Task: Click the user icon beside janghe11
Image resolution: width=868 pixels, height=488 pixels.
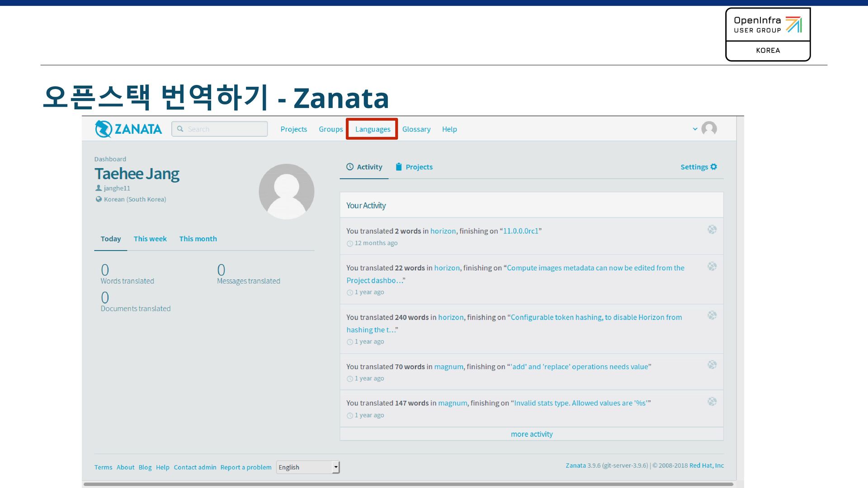Action: 98,188
